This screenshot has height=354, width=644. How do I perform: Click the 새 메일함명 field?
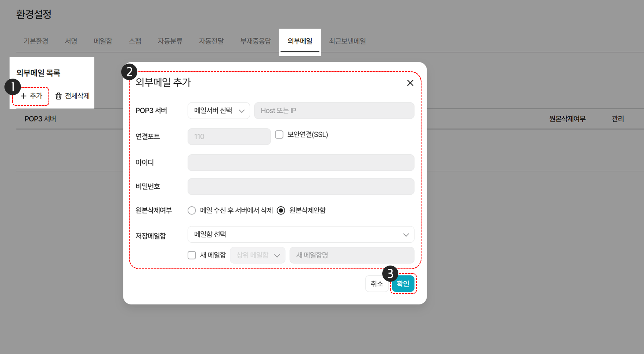coord(352,255)
